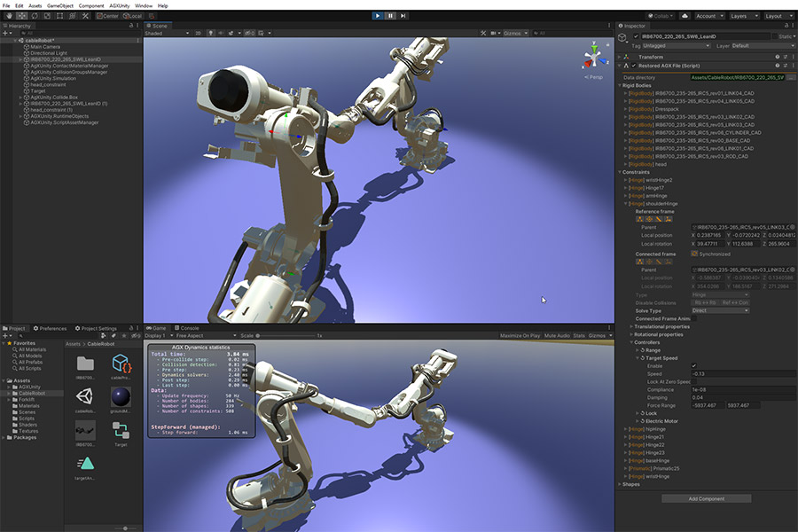Click the scene orientation gizmo
The image size is (798, 532).
coord(594,57)
